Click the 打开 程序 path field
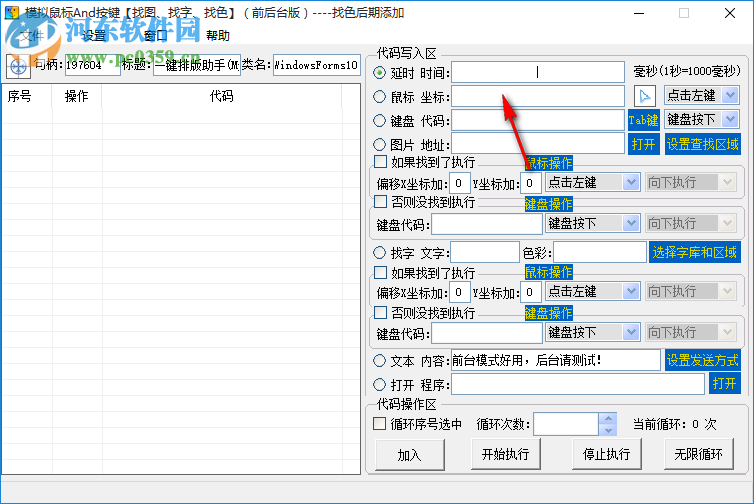 coord(578,384)
